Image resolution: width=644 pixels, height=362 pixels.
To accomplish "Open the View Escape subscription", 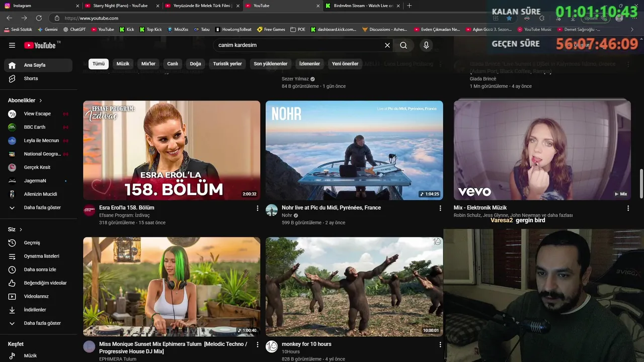I will point(39,114).
